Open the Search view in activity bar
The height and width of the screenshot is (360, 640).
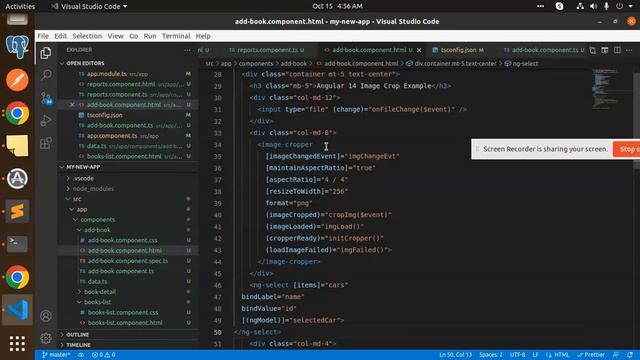pyautogui.click(x=46, y=75)
